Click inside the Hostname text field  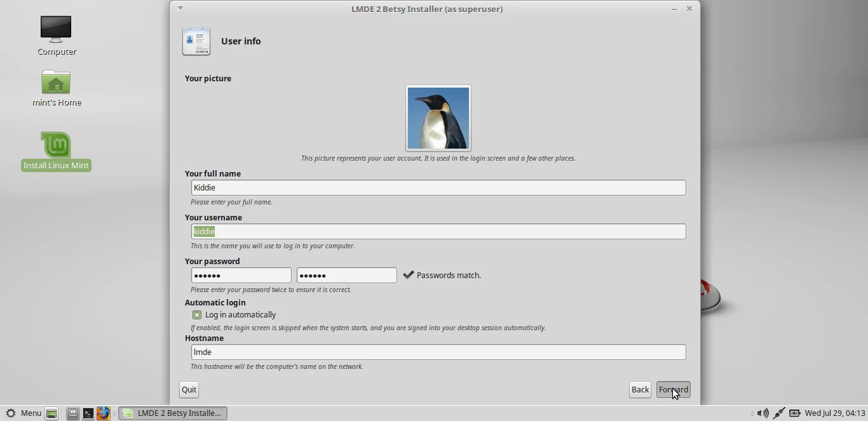[x=438, y=352]
